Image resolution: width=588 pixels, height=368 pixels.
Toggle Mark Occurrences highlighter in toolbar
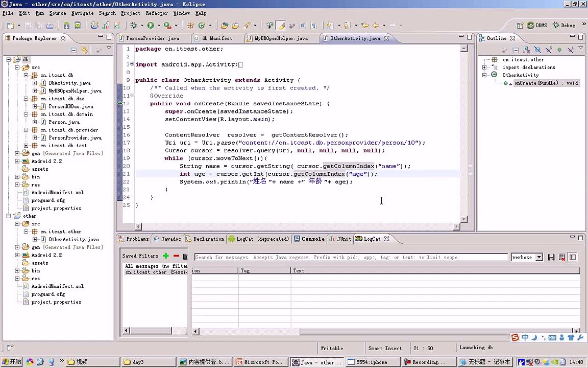[281, 26]
